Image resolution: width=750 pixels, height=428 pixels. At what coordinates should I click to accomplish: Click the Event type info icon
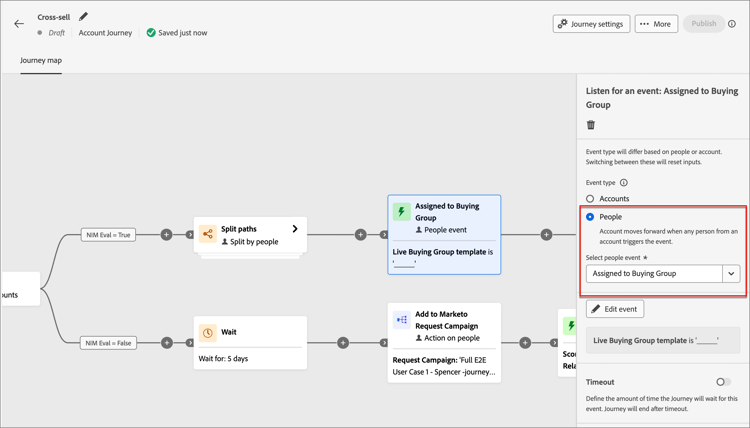point(624,183)
